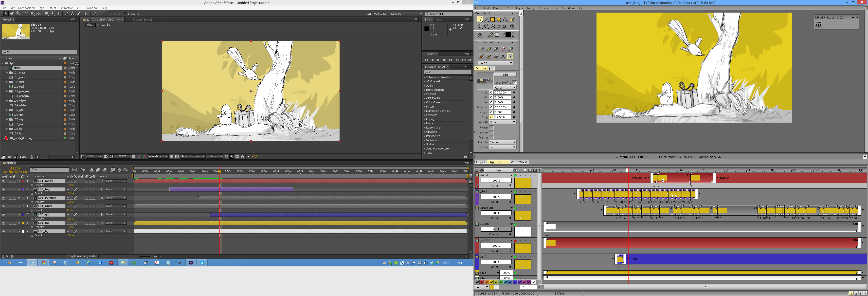Open the TVPaint zoom magnifier tool
Screen dimensions: 868x296
493,26
